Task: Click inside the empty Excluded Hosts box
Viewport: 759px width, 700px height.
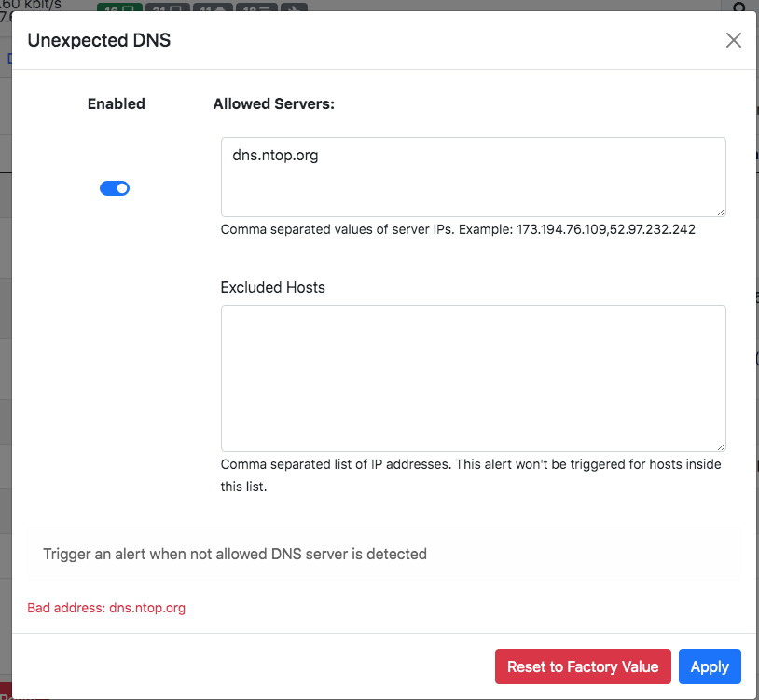Action: point(473,377)
